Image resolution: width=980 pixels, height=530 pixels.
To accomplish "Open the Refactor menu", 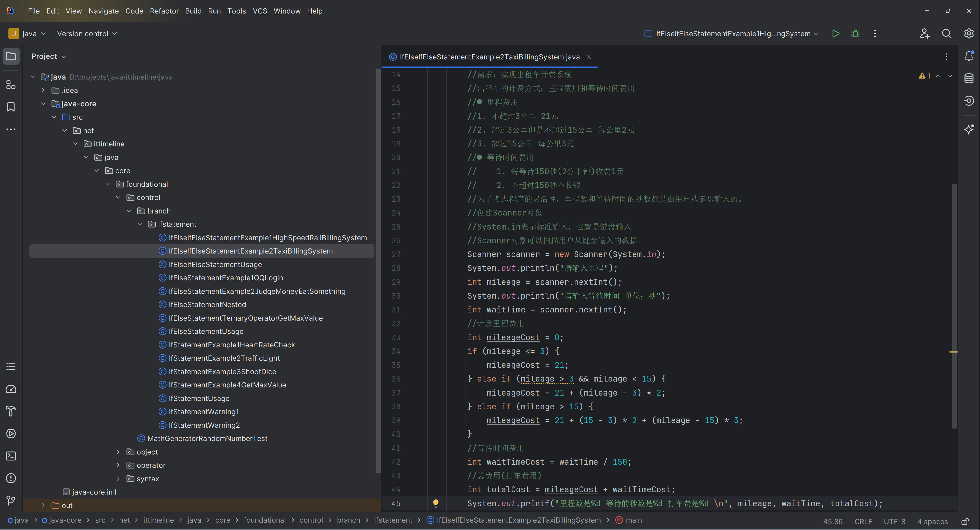I will (x=164, y=11).
